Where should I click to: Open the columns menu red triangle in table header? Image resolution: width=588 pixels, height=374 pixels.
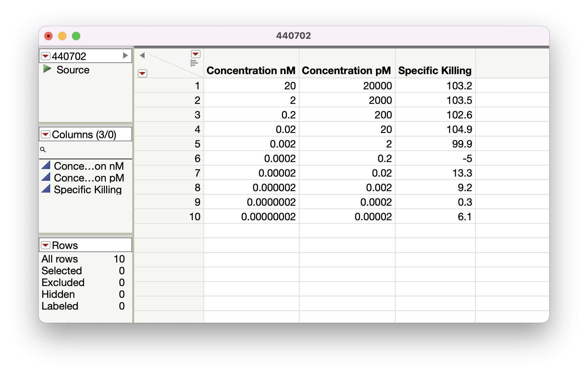[x=195, y=54]
